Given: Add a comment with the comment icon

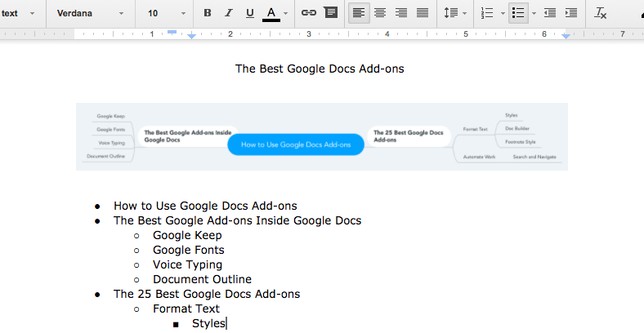Looking at the screenshot, I should [330, 13].
